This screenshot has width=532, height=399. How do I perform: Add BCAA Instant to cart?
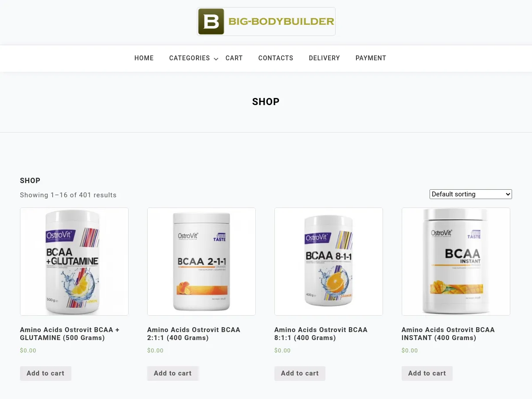pos(427,373)
